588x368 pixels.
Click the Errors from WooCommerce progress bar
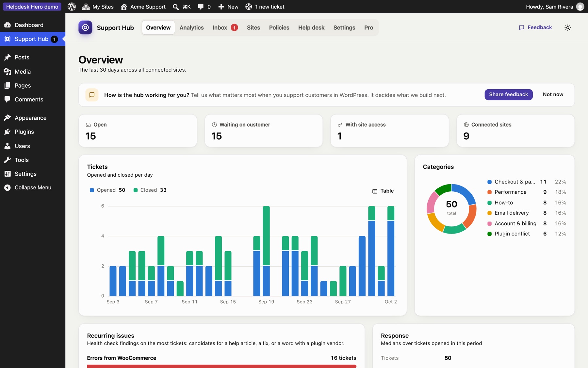[221, 366]
